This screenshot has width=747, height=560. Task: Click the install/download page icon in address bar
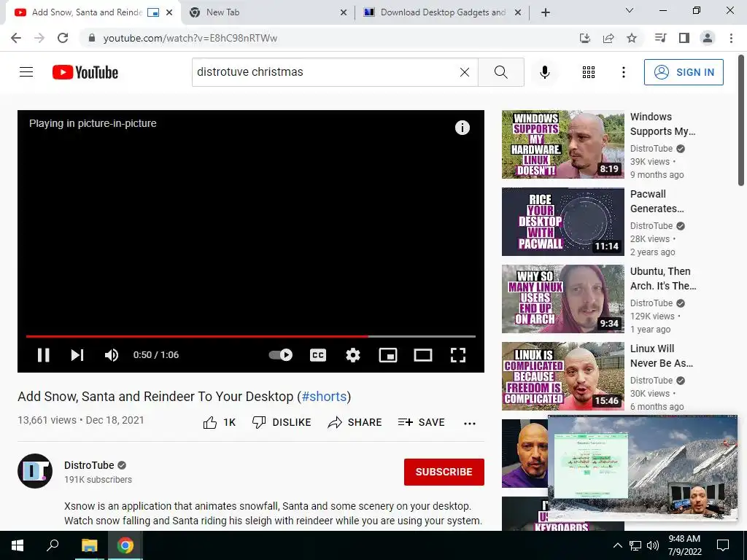pos(584,38)
